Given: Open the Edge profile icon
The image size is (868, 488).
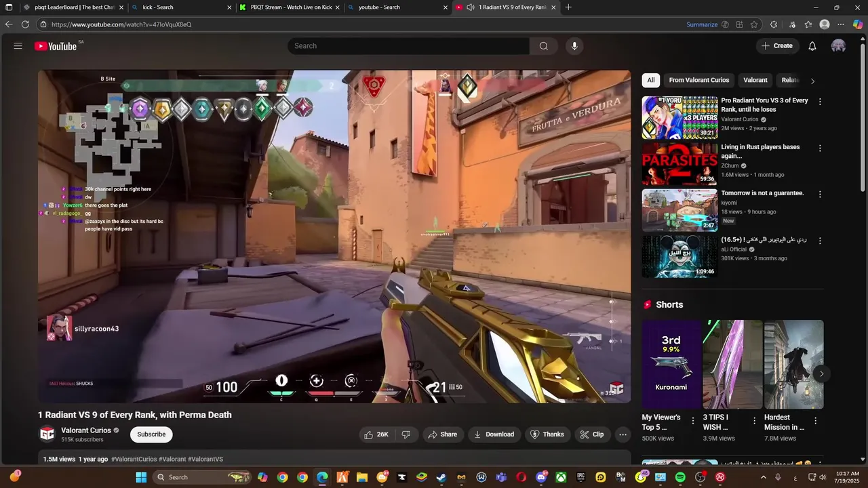Looking at the screenshot, I should 825,24.
